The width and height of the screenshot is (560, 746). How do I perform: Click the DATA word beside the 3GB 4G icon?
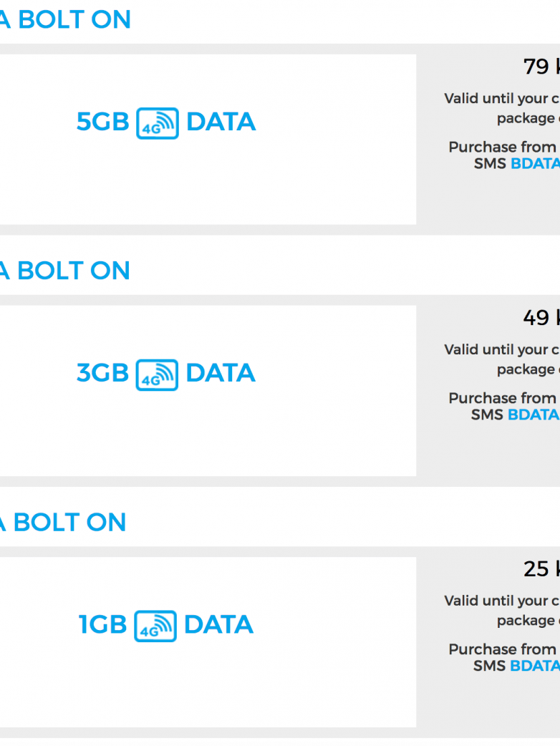click(x=221, y=374)
